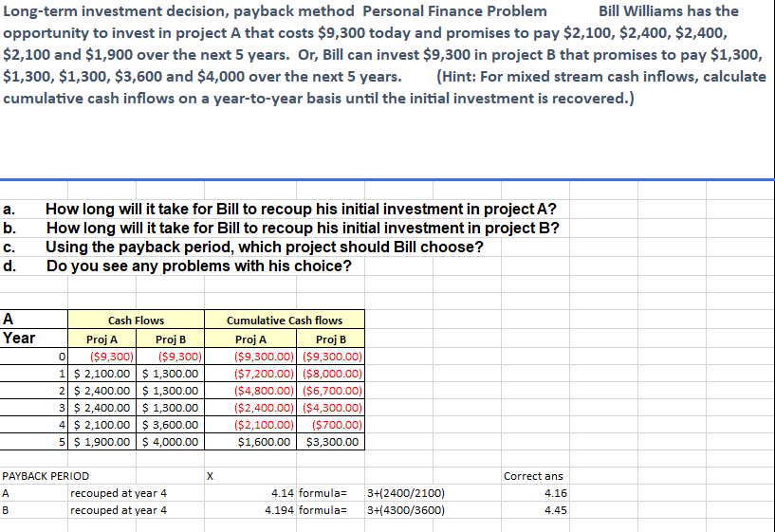Click year 0 Proj A cash flow ($9,300)

pyautogui.click(x=101, y=357)
